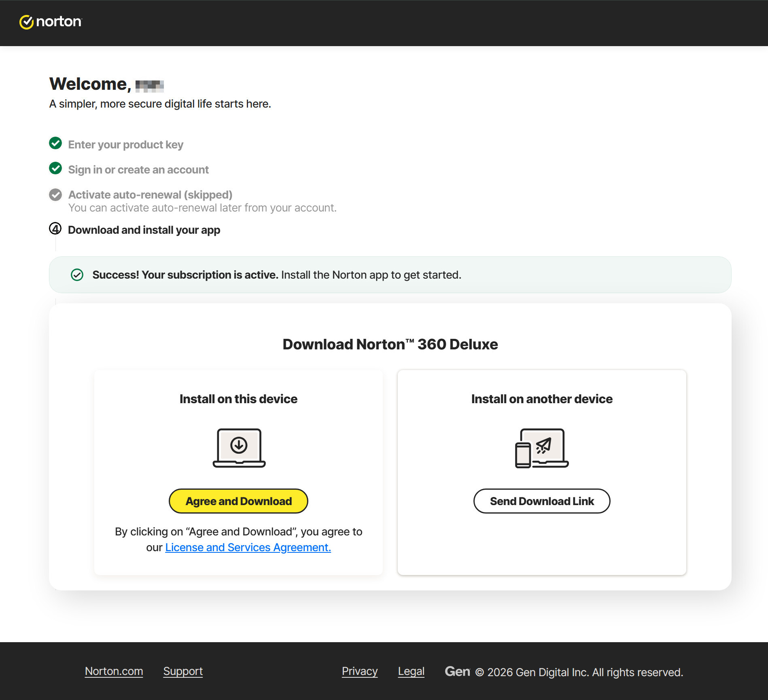768x700 pixels.
Task: Click the Activate auto-renewal (skipped) step
Action: tap(150, 195)
